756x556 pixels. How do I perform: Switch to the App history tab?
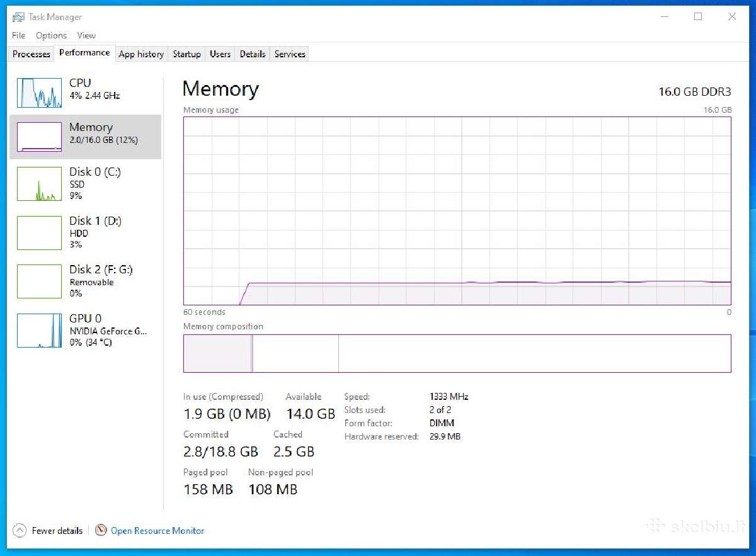(141, 54)
